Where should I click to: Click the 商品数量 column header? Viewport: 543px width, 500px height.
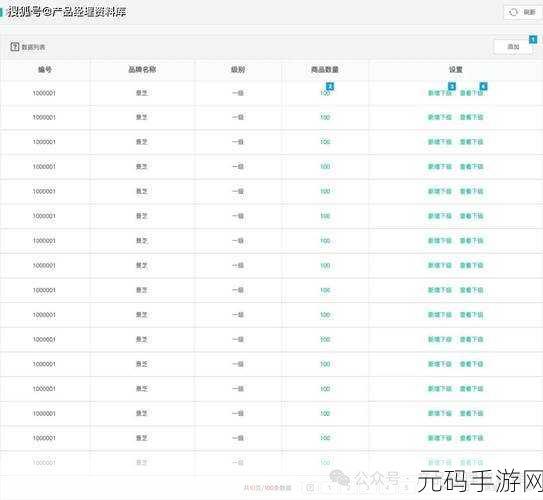(x=325, y=70)
